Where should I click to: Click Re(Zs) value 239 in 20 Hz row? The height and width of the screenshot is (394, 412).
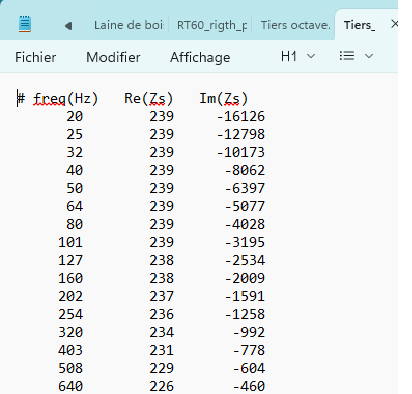[161, 116]
